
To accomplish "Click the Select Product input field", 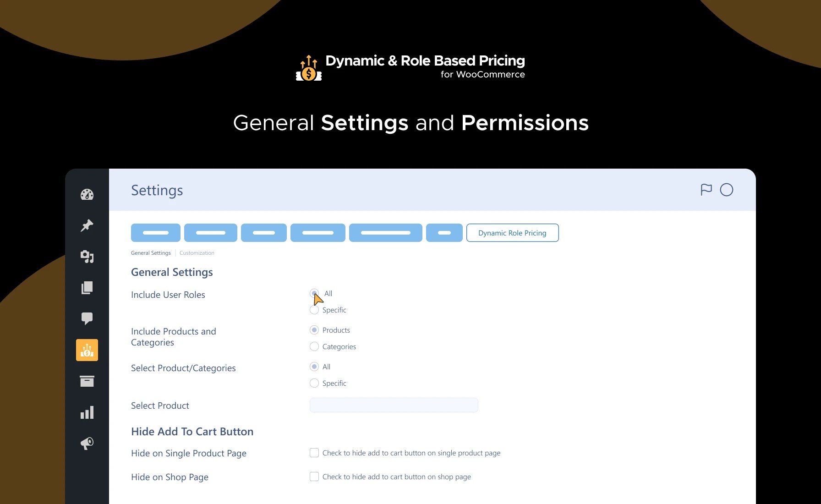I will point(393,405).
